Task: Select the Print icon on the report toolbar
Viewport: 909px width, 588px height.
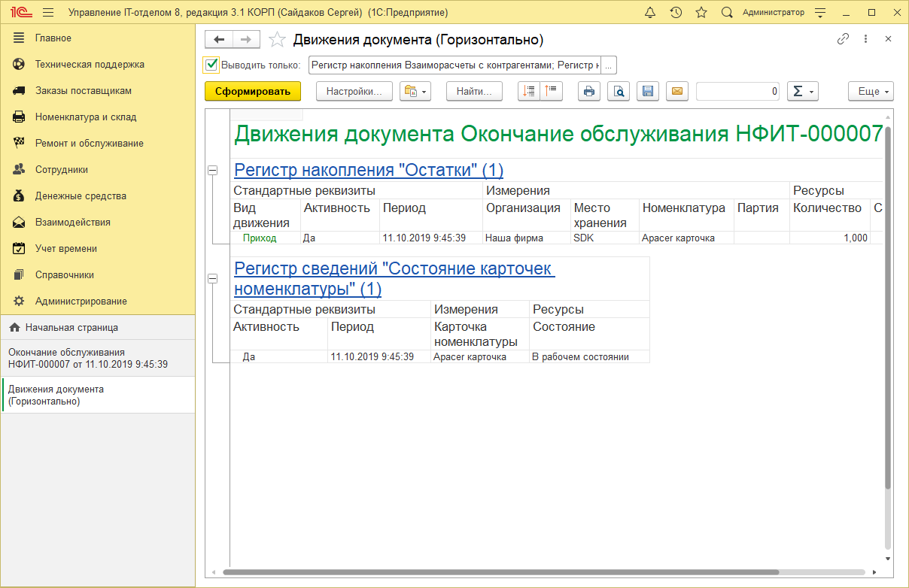Action: coord(589,91)
